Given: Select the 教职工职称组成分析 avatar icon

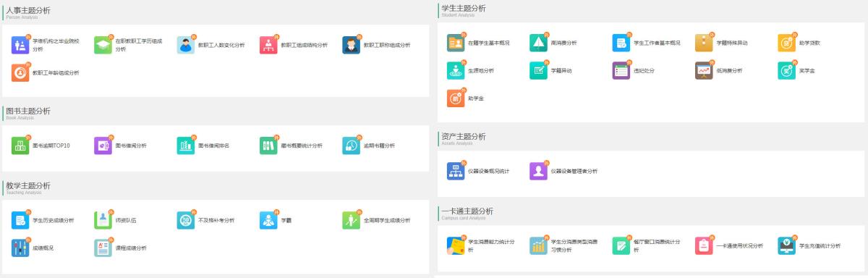Looking at the screenshot, I should coord(351,45).
